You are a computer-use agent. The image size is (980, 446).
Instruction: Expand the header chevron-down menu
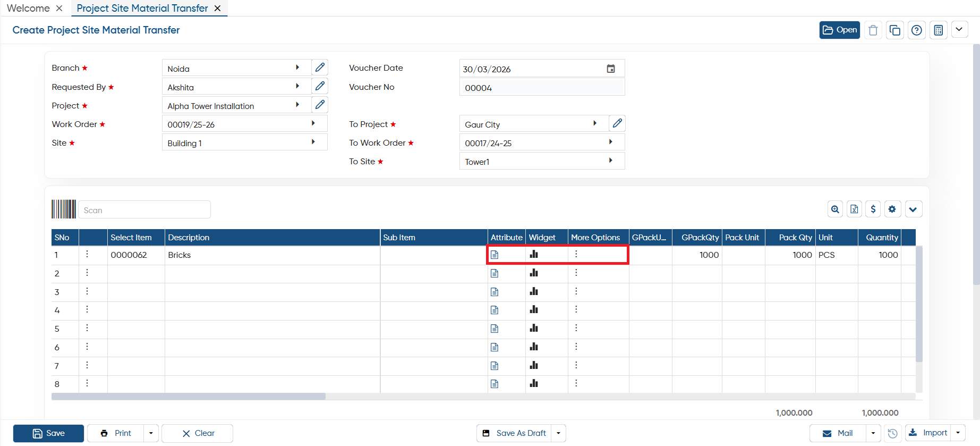959,30
